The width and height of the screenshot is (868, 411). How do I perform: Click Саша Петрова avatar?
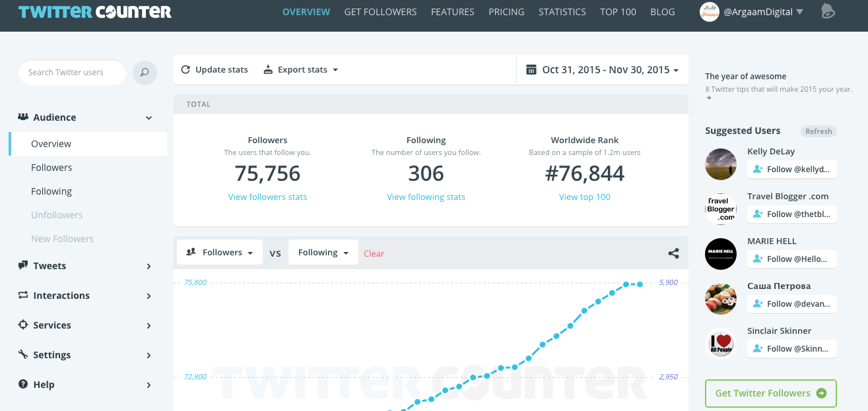(721, 299)
